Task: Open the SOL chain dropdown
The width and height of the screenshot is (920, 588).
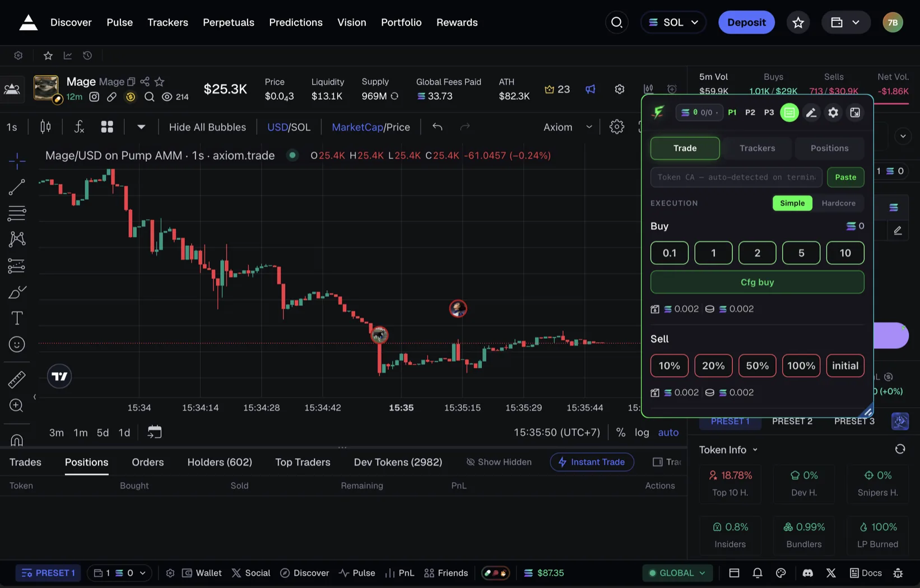Action: 673,22
